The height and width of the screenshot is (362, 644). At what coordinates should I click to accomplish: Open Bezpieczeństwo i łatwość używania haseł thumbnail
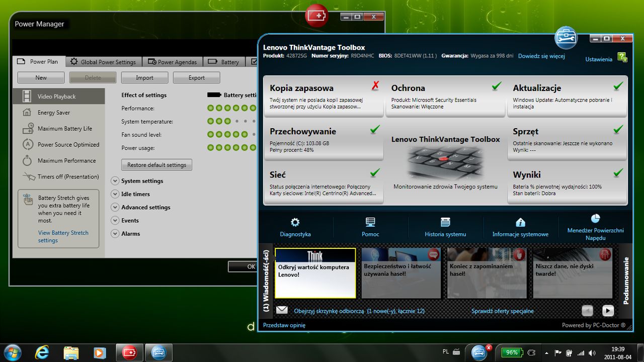401,273
